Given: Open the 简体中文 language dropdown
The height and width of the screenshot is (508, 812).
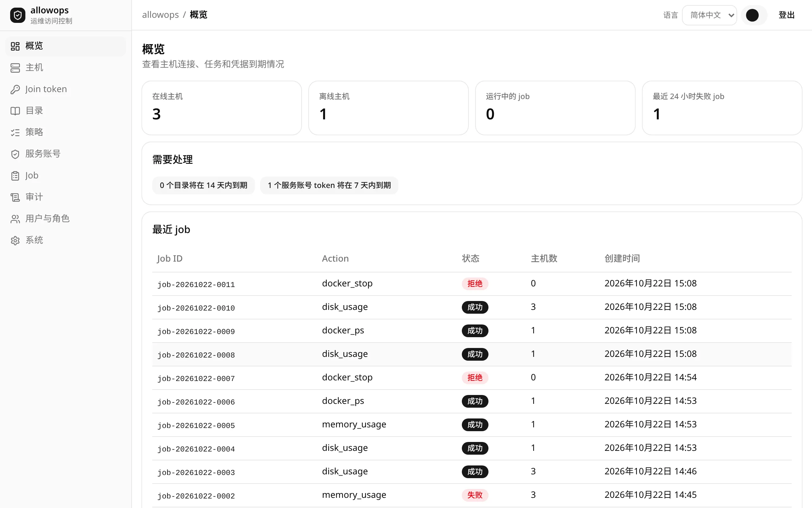Looking at the screenshot, I should [709, 15].
